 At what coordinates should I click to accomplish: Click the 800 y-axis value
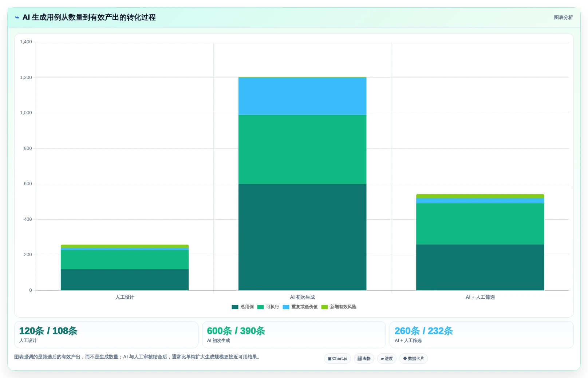(x=28, y=148)
